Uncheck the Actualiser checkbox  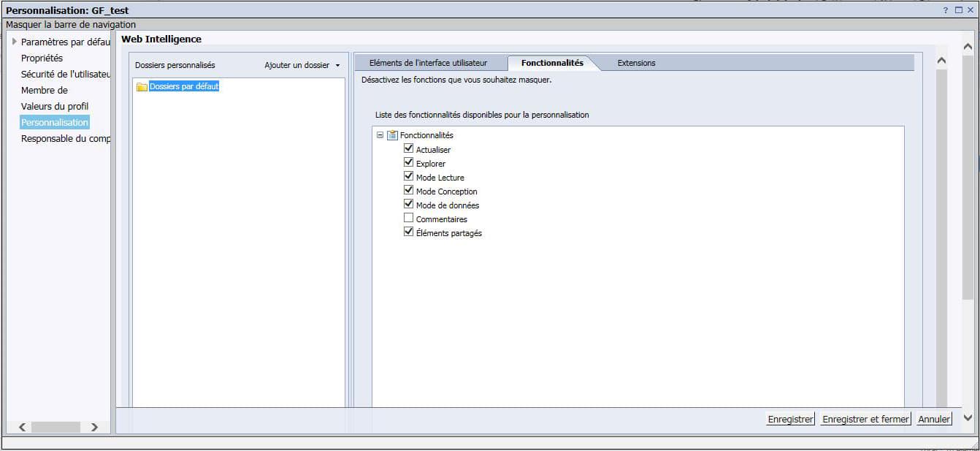[x=409, y=149]
